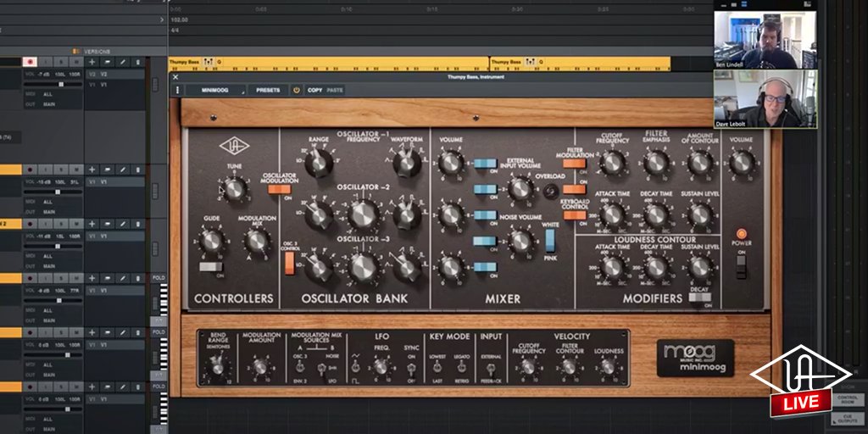
Task: Click the Oscillator-3 Waveform knob
Action: click(x=407, y=267)
